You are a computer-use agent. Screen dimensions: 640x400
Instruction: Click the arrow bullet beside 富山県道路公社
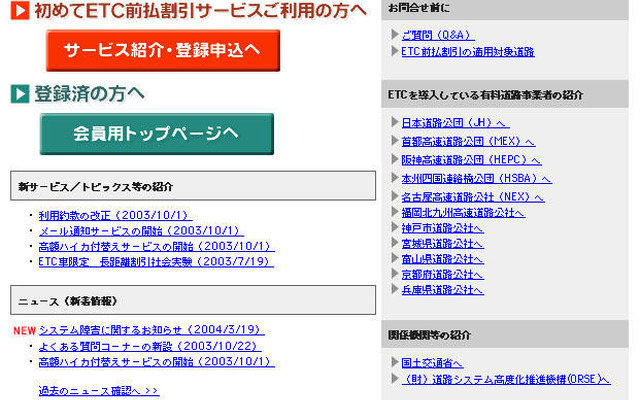[394, 258]
